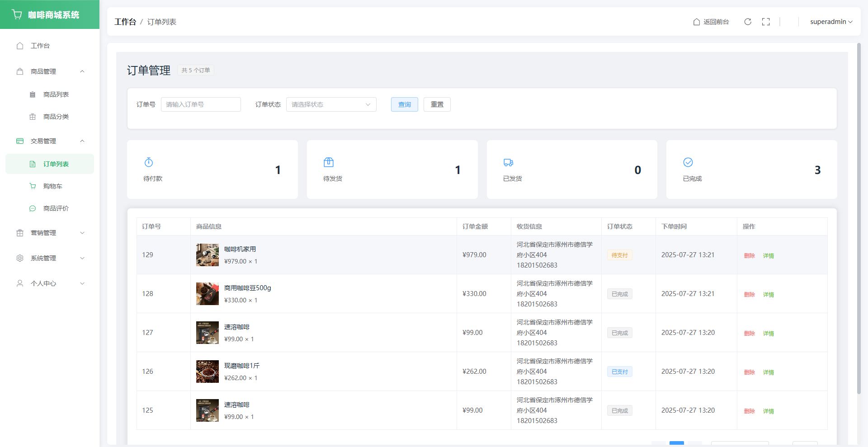Click the 订单号 input field
Viewport: 868px width, 447px height.
(x=201, y=104)
